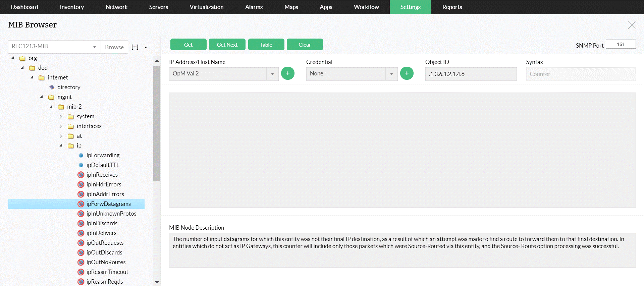Click the ipReasmTimeout node icon
This screenshot has width=644, height=286.
coord(81,272)
